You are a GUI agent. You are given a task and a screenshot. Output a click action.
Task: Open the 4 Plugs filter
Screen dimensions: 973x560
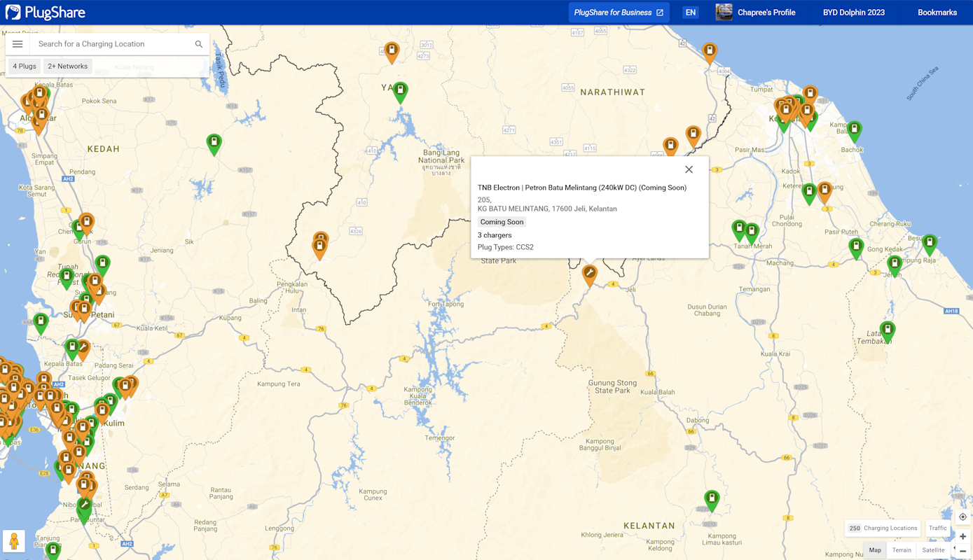(x=25, y=66)
